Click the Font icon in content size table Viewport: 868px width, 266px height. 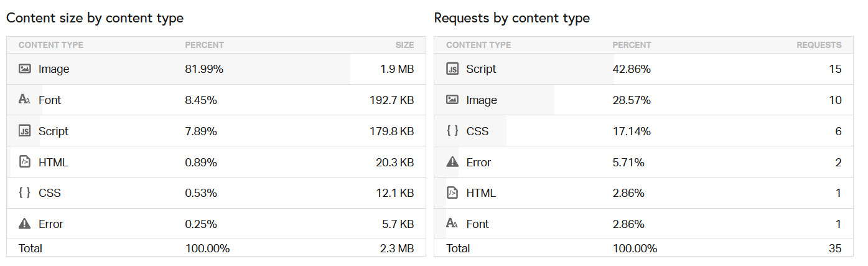25,100
